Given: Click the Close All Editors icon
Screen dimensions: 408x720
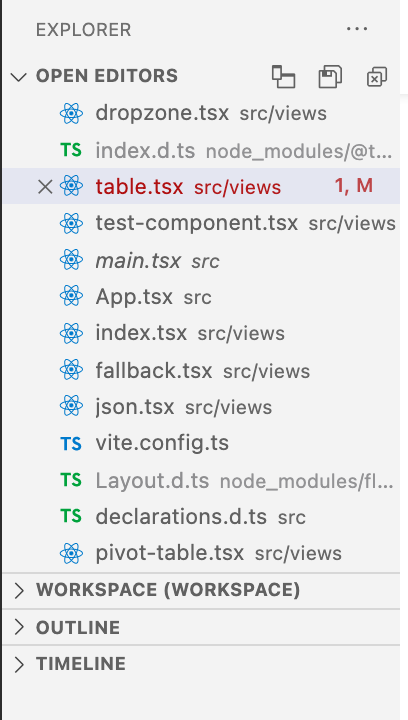Looking at the screenshot, I should coord(377,77).
